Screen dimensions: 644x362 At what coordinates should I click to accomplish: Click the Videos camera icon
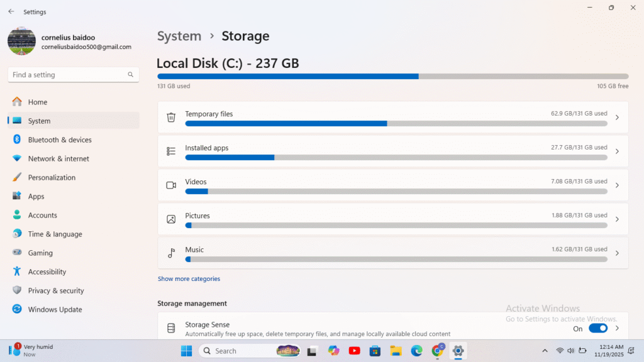(171, 185)
